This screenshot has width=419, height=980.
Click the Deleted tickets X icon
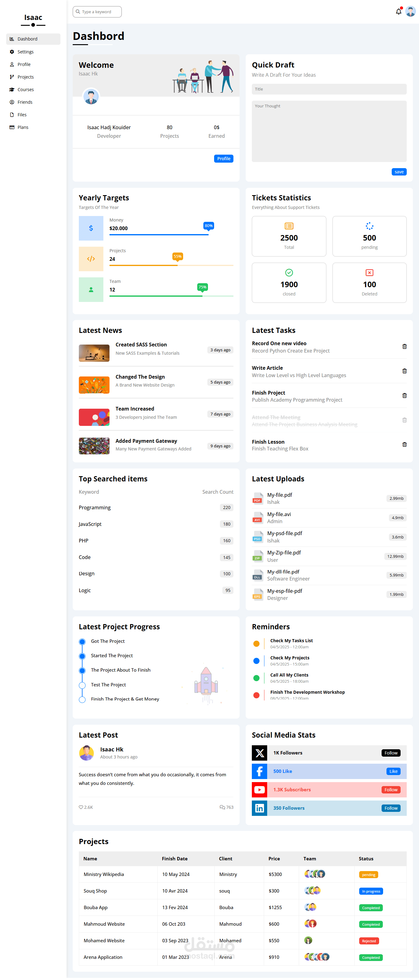[369, 272]
